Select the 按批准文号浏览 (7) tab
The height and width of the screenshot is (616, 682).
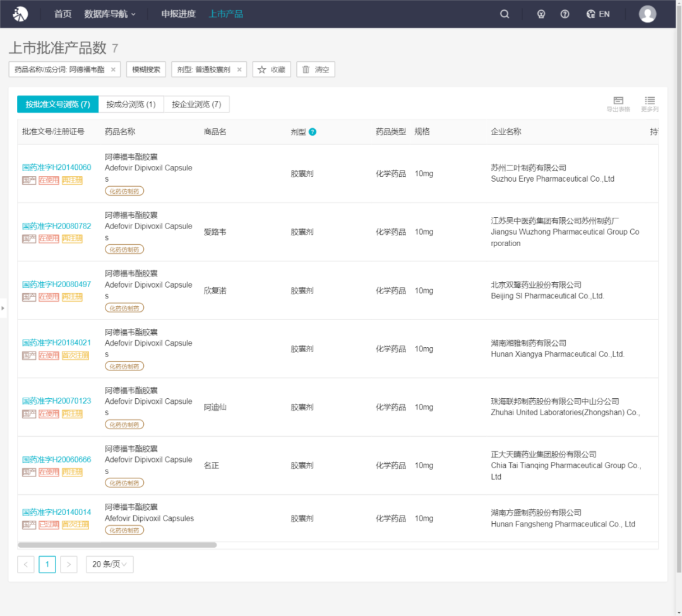click(x=58, y=104)
